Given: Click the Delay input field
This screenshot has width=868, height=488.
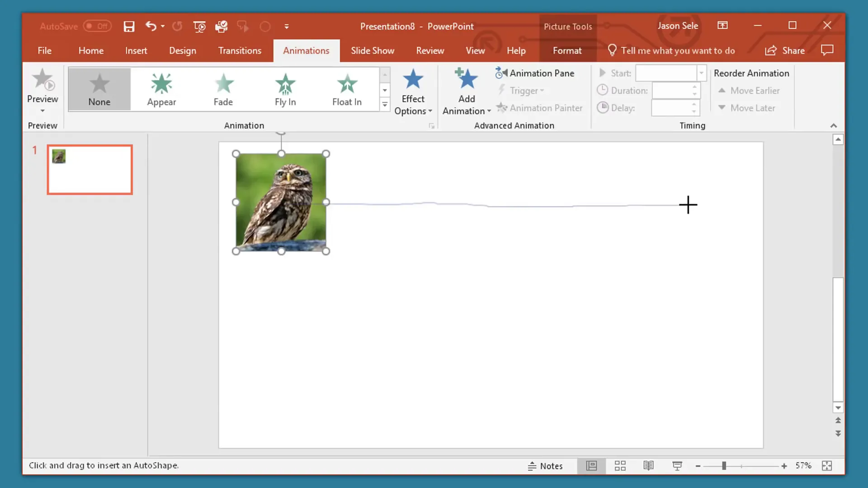Looking at the screenshot, I should [671, 108].
